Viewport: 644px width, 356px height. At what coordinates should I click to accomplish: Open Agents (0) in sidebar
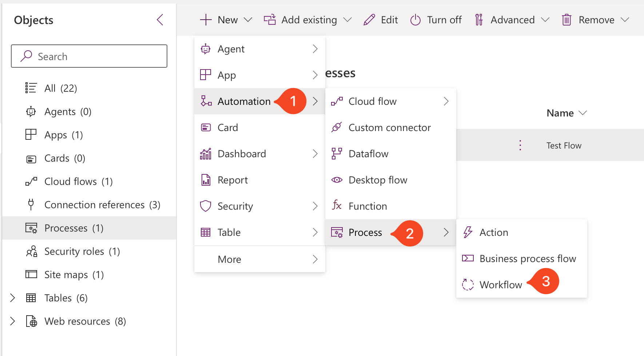pyautogui.click(x=68, y=111)
